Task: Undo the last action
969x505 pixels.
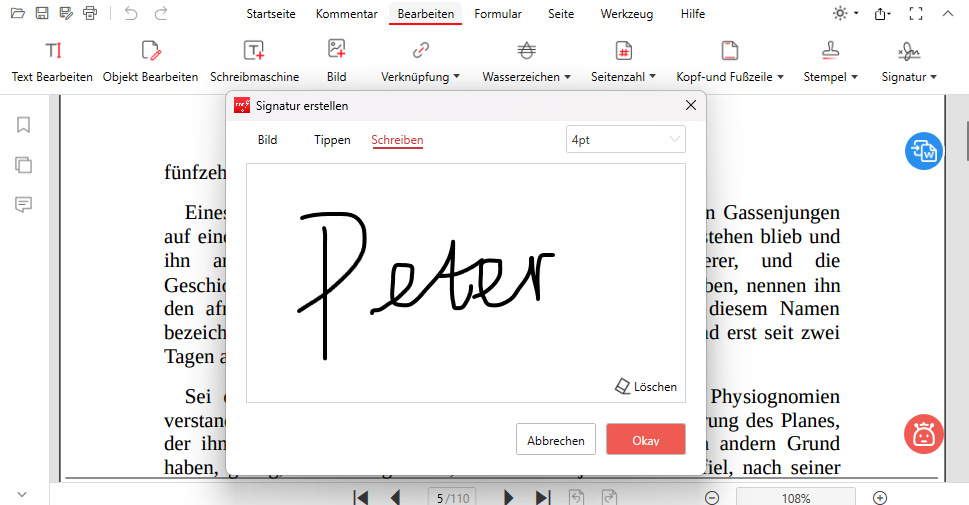Action: click(x=131, y=13)
